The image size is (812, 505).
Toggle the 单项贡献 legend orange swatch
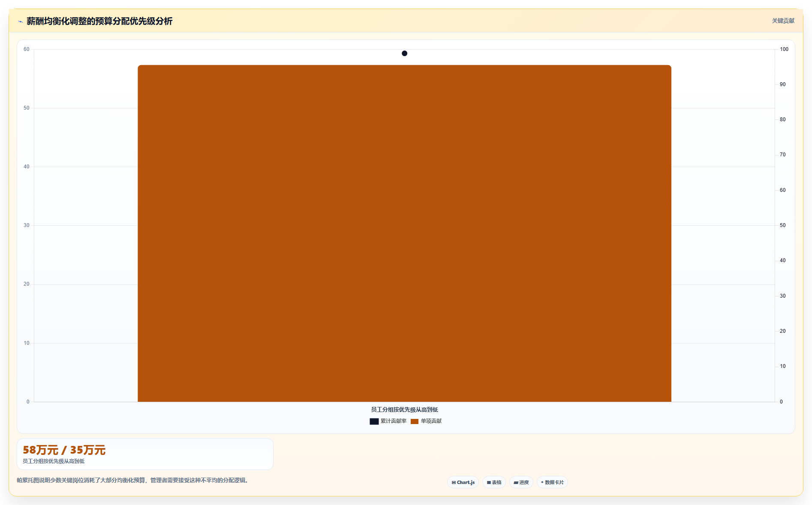coord(415,421)
